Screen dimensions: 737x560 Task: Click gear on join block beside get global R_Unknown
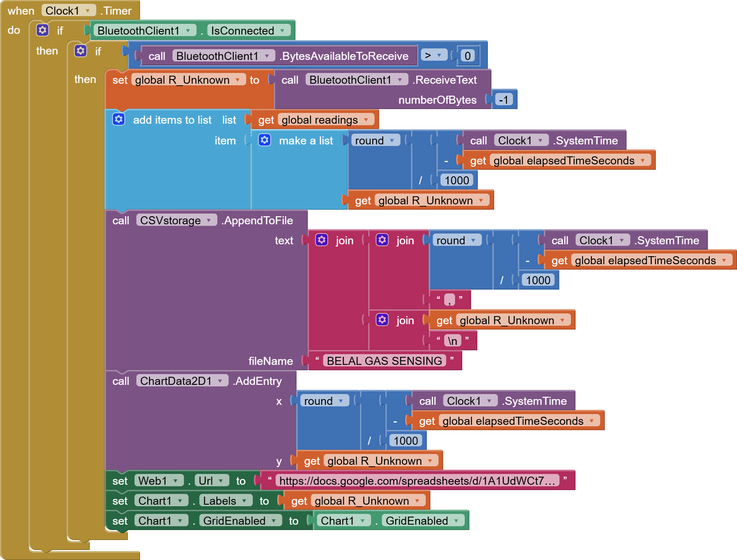pos(382,320)
